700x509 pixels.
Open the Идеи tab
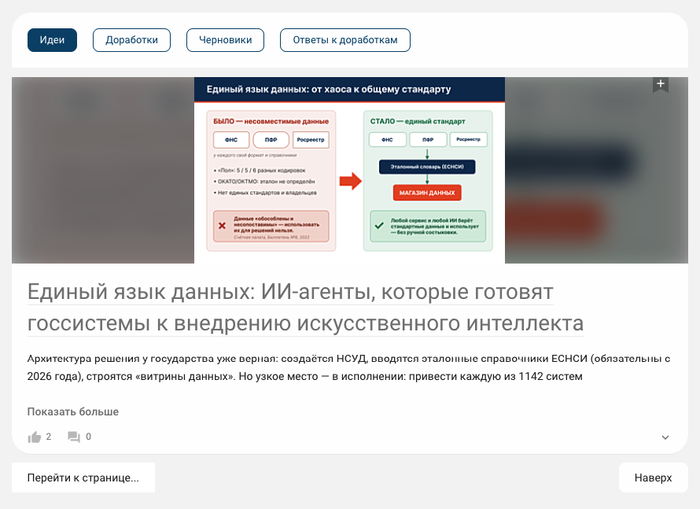point(52,40)
